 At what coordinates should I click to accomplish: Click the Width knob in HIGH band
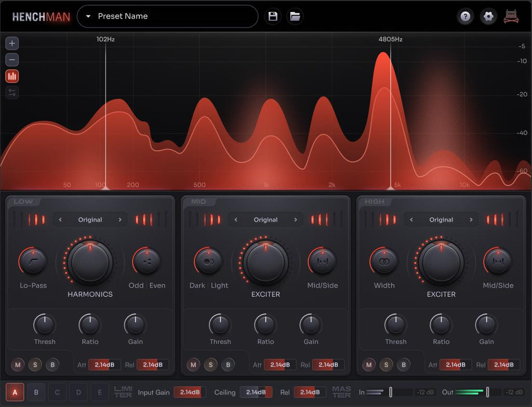pyautogui.click(x=384, y=261)
